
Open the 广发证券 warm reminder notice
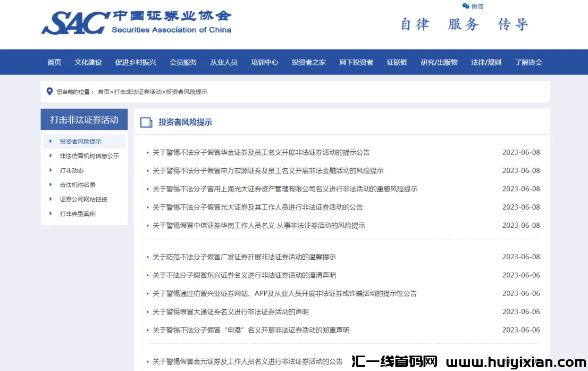click(x=244, y=257)
